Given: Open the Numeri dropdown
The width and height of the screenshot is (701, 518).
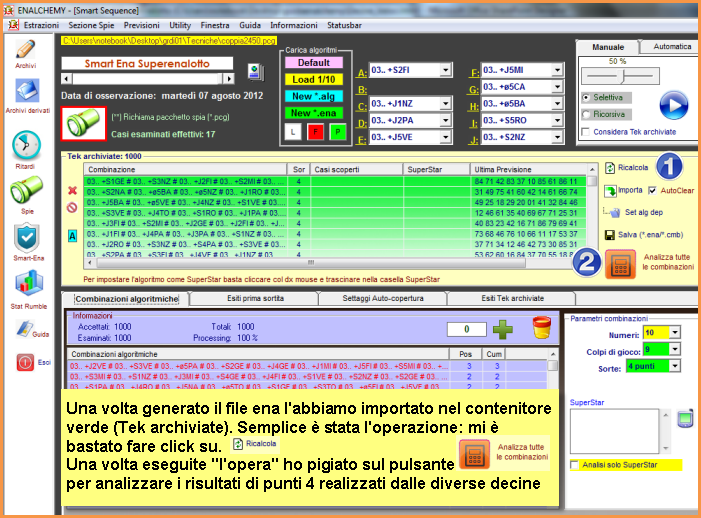Looking at the screenshot, I should click(x=675, y=333).
